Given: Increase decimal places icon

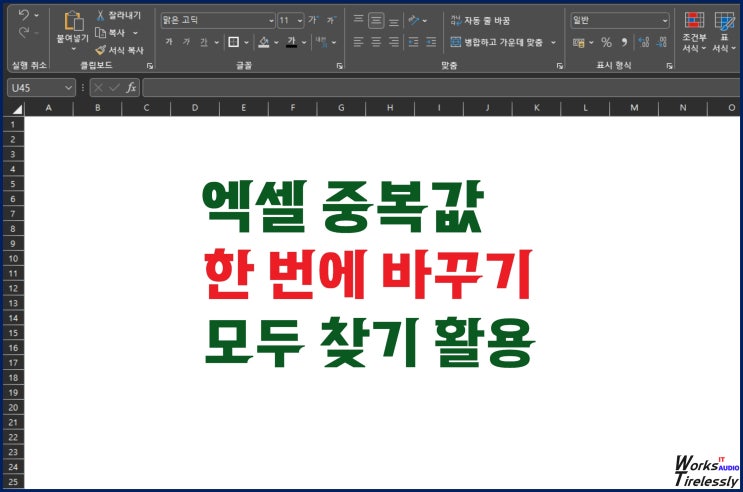Looking at the screenshot, I should (643, 43).
